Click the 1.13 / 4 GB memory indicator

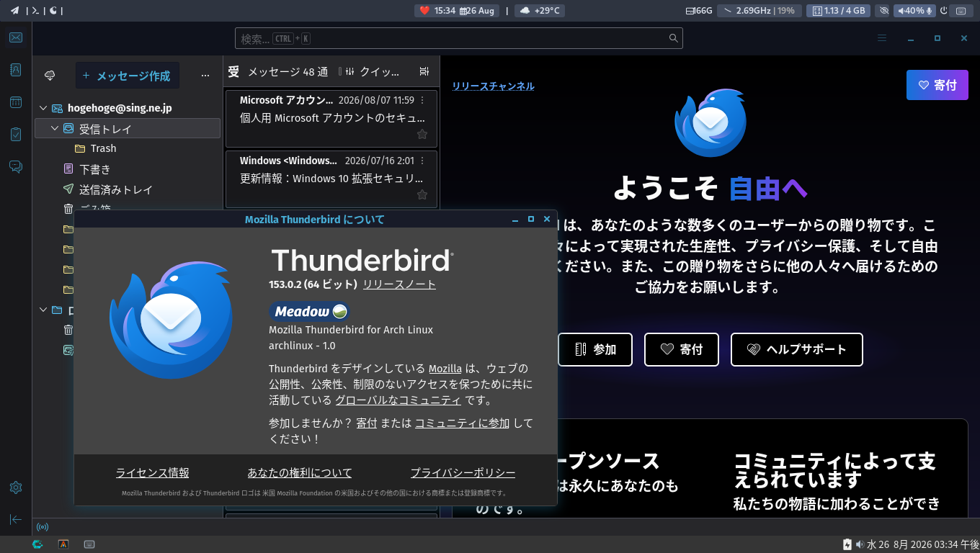tap(839, 10)
